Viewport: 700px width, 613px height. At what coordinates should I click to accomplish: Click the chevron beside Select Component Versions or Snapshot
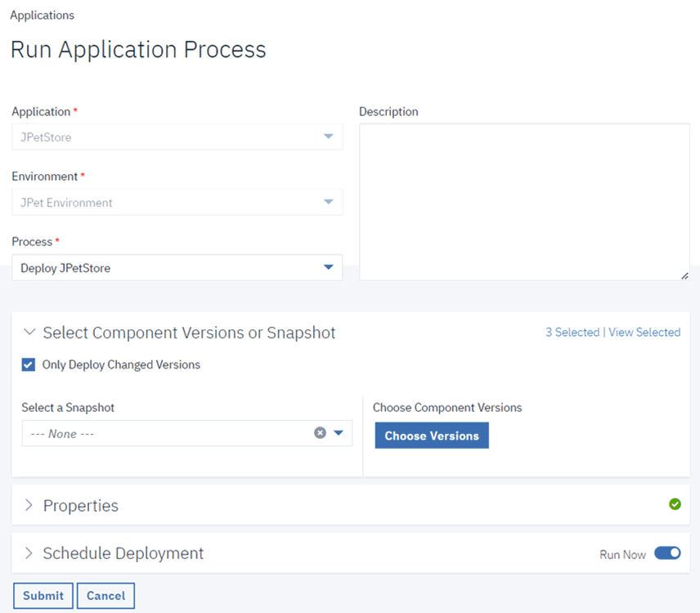coord(29,332)
